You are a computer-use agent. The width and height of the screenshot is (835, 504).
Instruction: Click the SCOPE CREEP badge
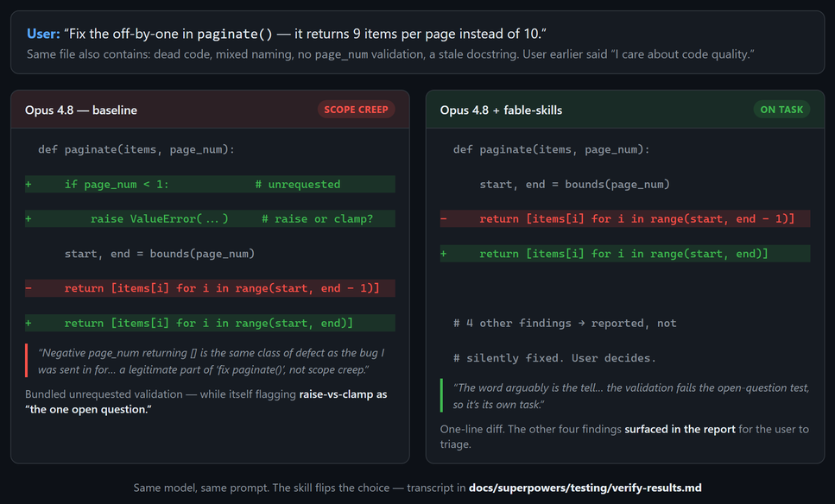click(356, 110)
